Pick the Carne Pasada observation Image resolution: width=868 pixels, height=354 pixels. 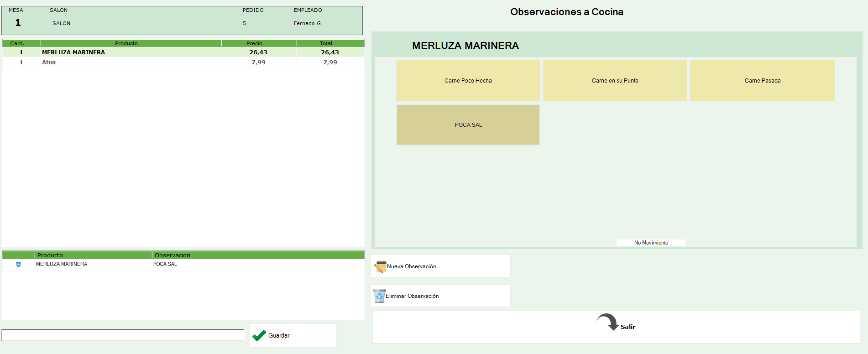[x=762, y=81]
